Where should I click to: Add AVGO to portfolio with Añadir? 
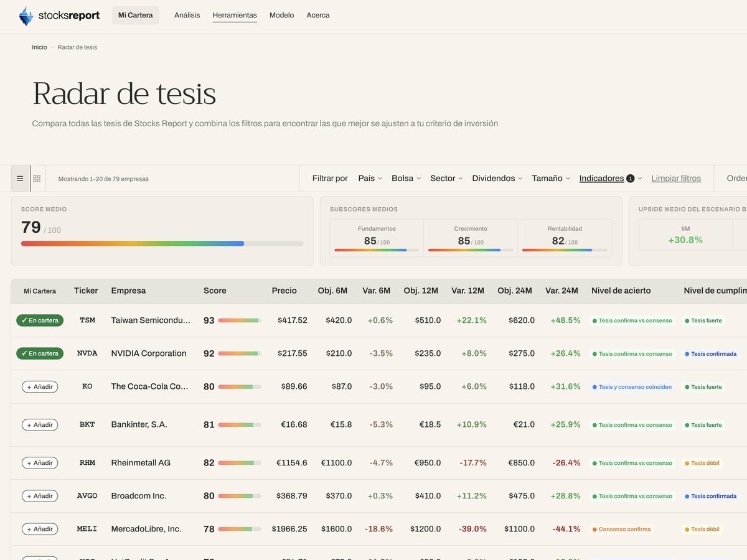point(40,496)
